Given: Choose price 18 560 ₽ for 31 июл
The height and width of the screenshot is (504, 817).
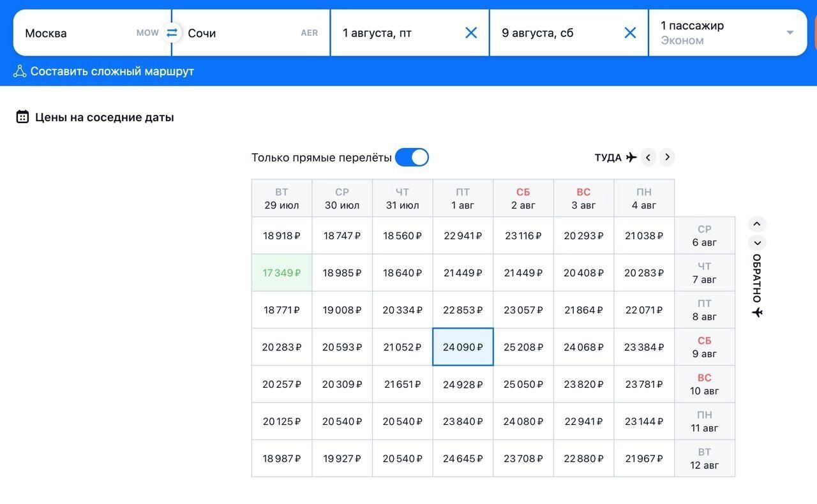Looking at the screenshot, I should click(402, 236).
